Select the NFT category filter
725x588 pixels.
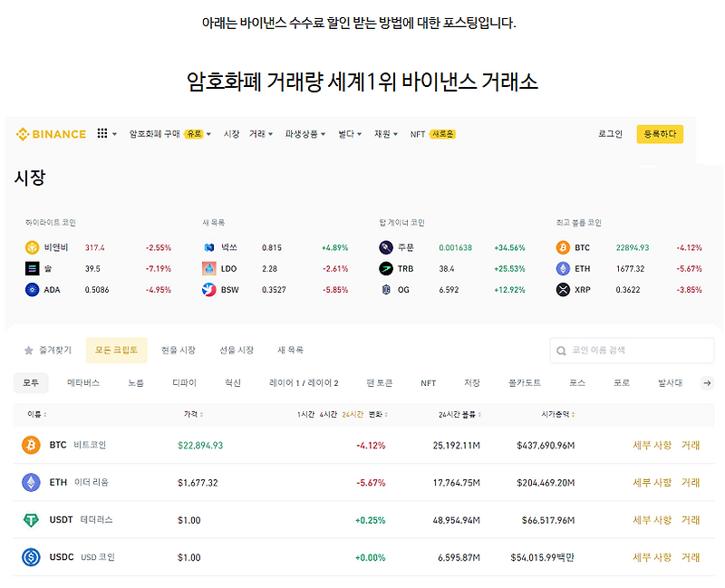point(428,383)
